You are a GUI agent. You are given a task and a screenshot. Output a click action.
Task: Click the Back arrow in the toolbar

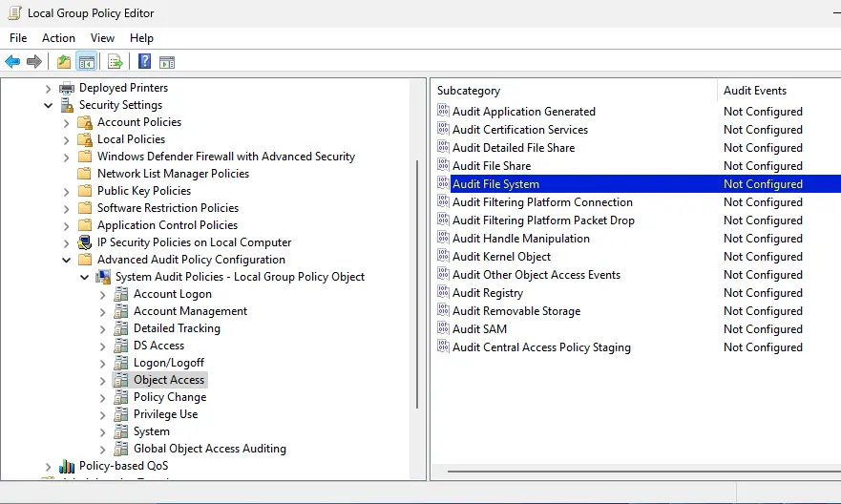(12, 62)
